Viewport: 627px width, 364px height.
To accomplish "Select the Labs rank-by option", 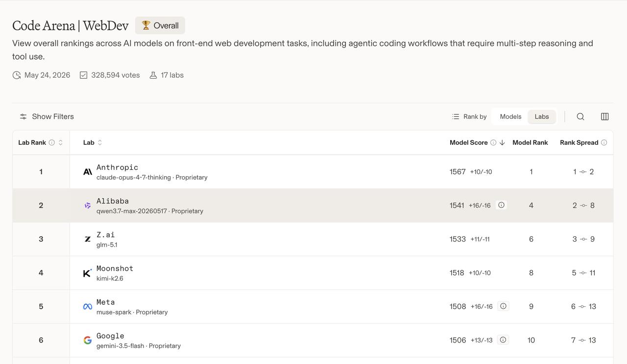I will point(542,116).
